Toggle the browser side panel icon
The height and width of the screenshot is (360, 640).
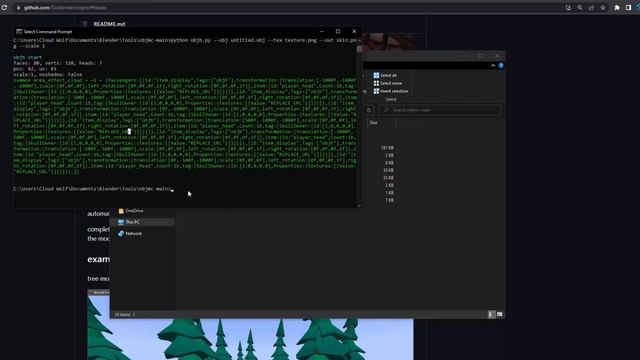pyautogui.click(x=628, y=7)
